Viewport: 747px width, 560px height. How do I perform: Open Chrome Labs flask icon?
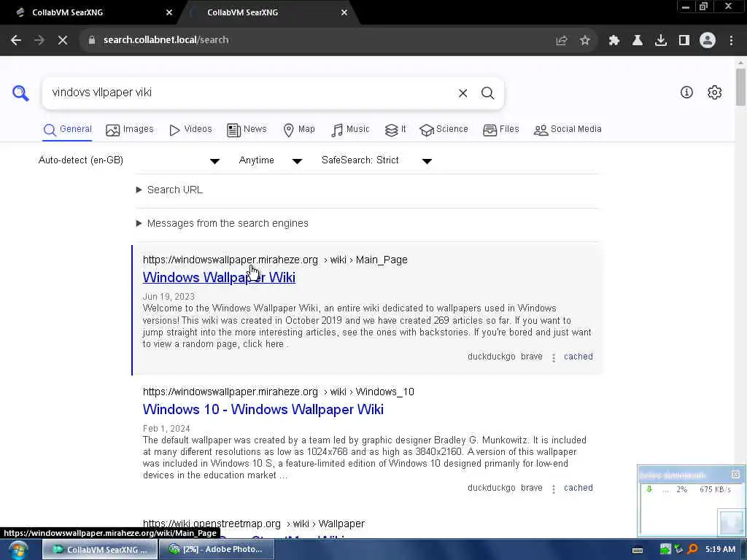coord(638,41)
